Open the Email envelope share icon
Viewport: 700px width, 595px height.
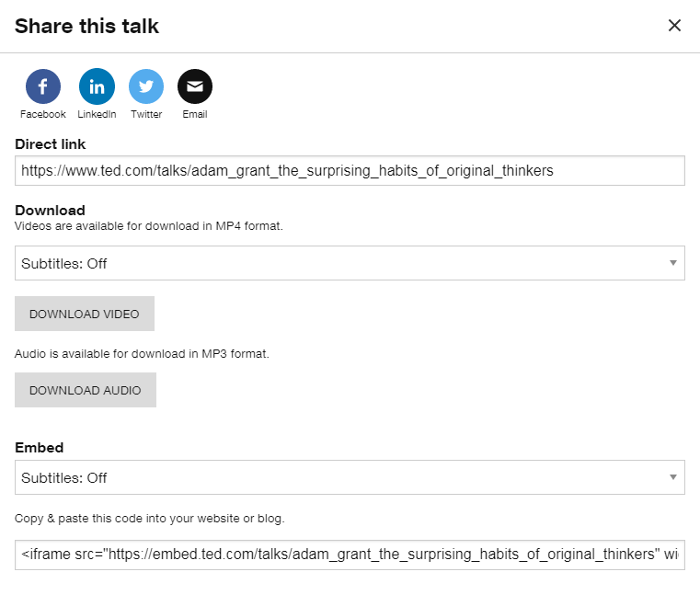coord(195,86)
